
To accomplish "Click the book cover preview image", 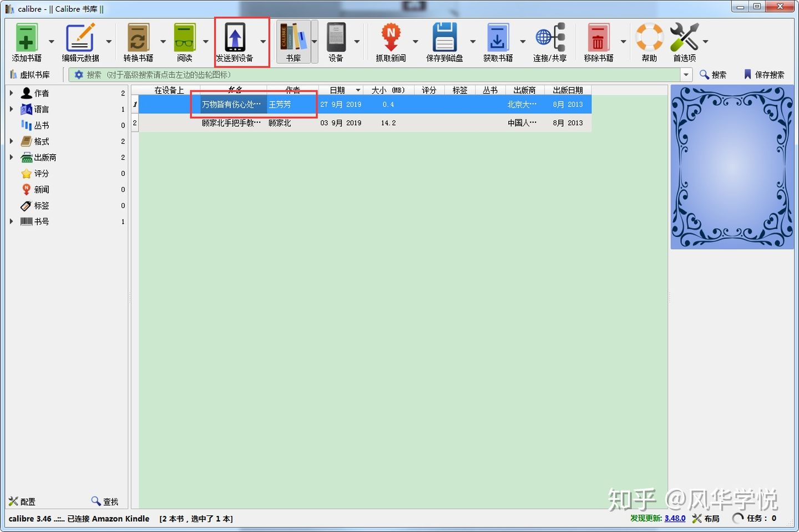I will click(x=732, y=167).
